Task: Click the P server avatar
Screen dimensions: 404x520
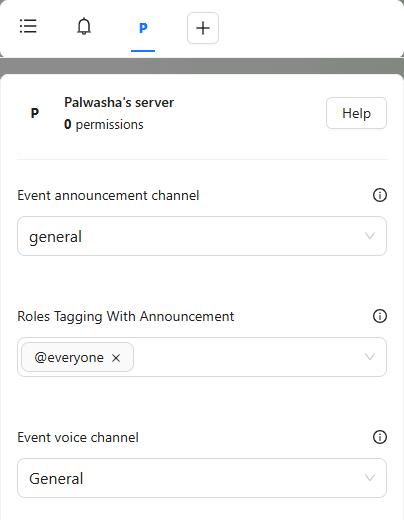Action: 35,113
